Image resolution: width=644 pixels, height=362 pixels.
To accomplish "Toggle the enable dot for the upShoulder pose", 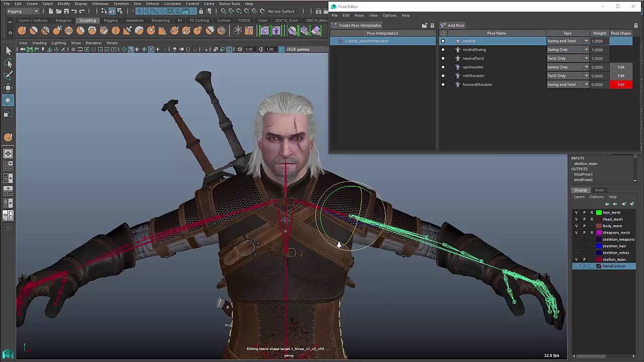I will click(443, 67).
